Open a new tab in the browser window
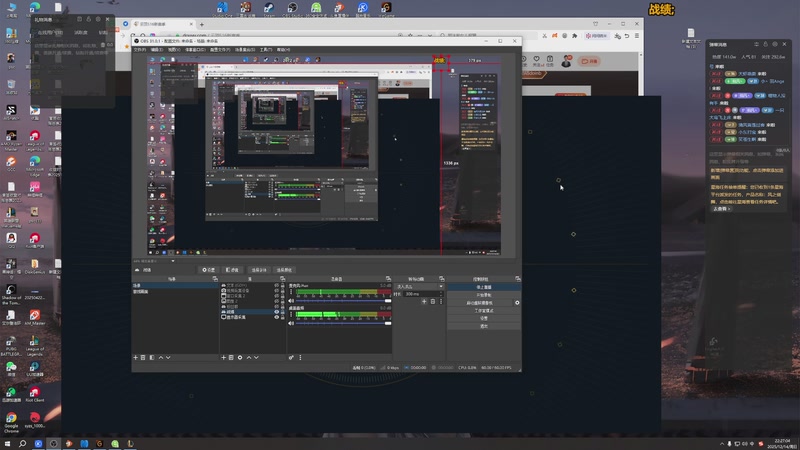Screen dimensions: 800x450 point(202,24)
